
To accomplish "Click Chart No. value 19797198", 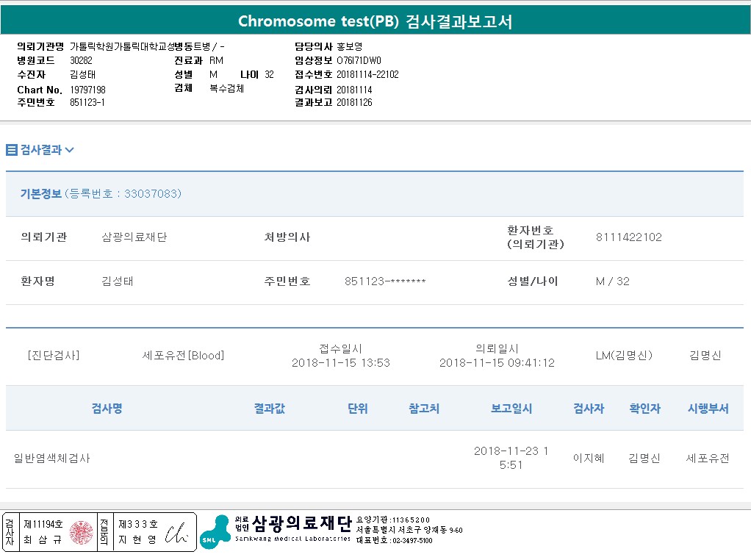I will 87,90.
